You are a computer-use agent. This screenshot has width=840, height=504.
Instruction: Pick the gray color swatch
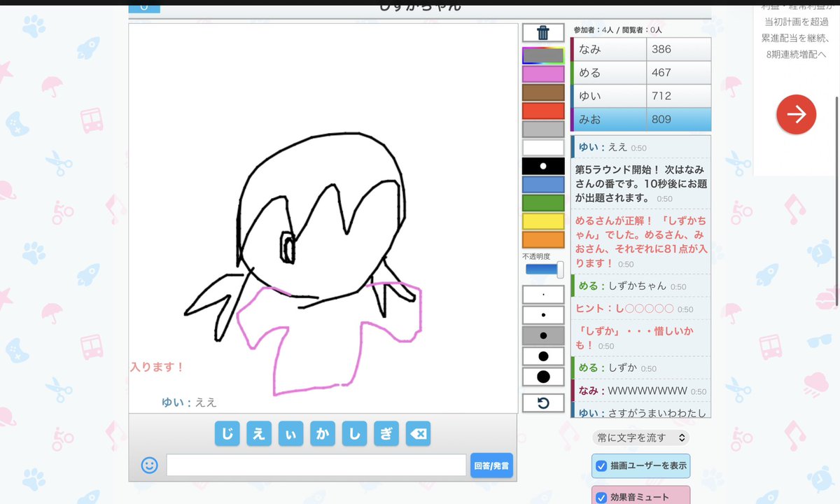point(543,129)
